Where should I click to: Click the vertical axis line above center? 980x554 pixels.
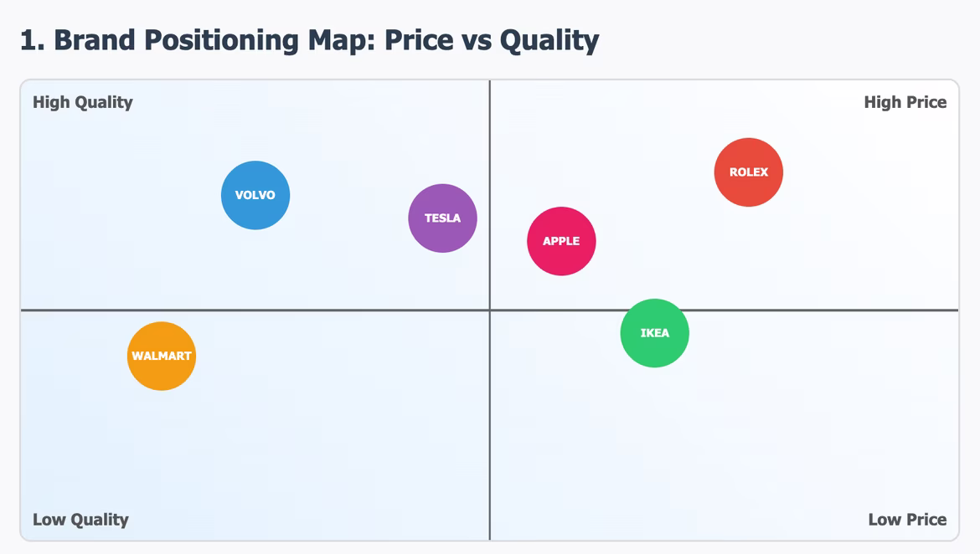(490, 151)
